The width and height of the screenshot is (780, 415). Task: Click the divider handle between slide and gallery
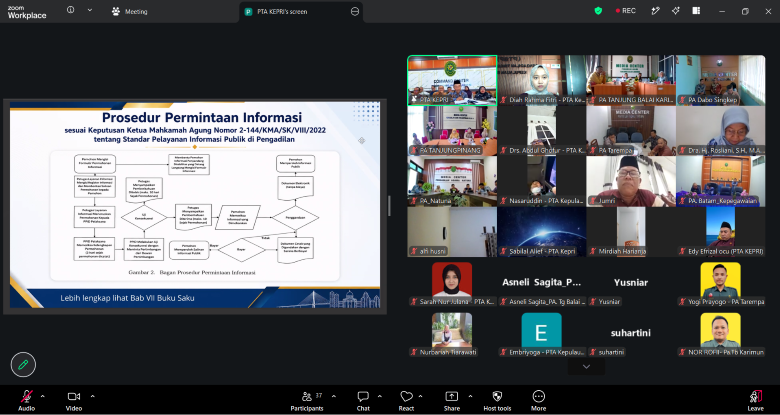(x=389, y=206)
